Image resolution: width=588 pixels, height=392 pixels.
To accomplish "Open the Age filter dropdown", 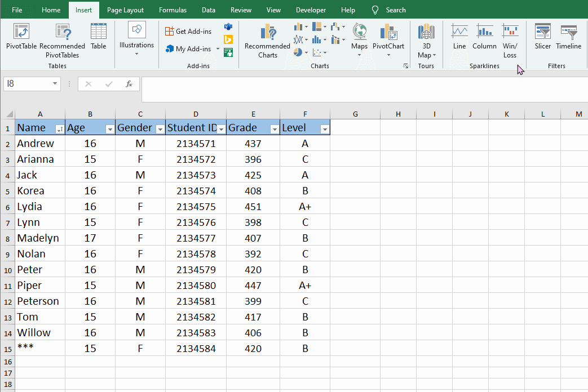I will coord(110,130).
